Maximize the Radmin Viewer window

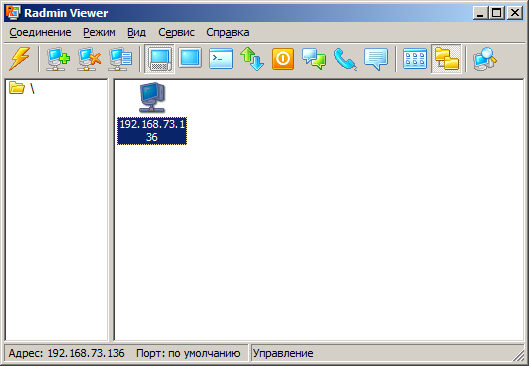coord(497,13)
